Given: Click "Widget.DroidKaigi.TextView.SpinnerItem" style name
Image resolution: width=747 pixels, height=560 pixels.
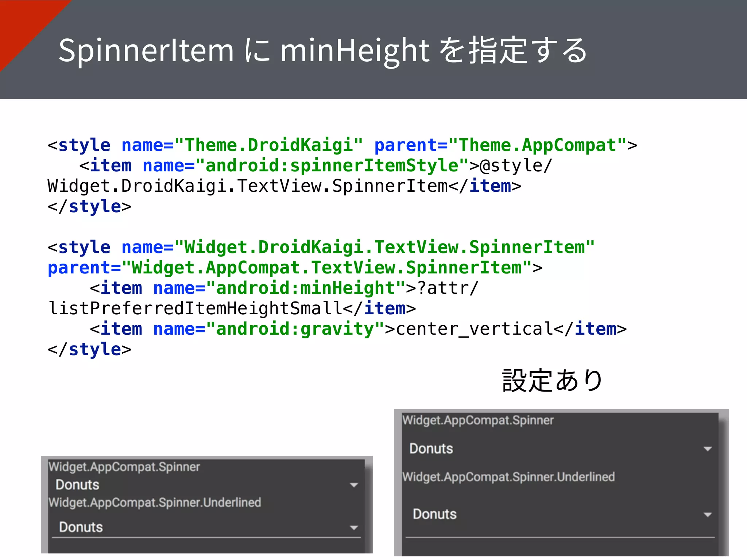Looking at the screenshot, I should [x=385, y=247].
